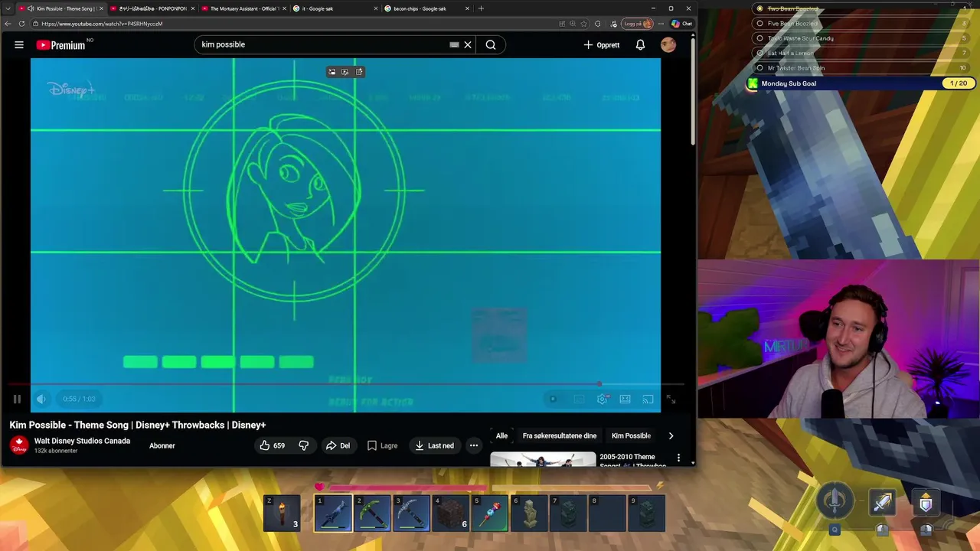Click the Monday Sub Goal bar
Image resolution: width=980 pixels, height=551 pixels.
tap(860, 83)
